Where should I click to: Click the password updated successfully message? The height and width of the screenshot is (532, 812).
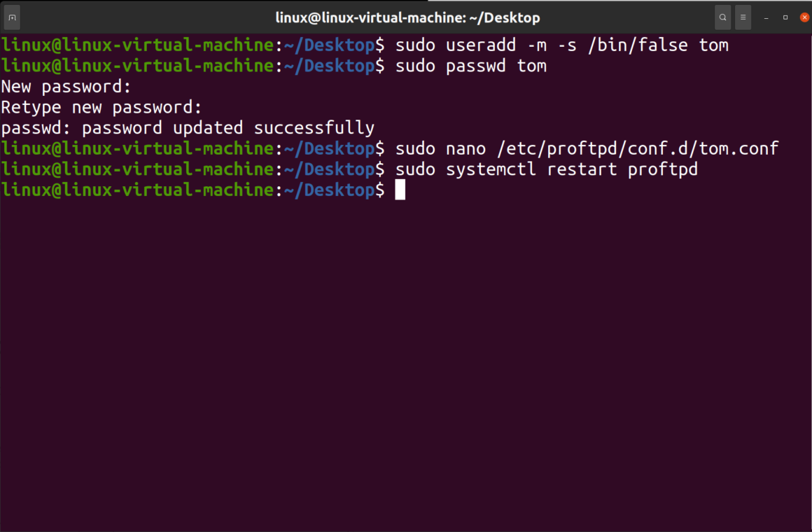(188, 128)
